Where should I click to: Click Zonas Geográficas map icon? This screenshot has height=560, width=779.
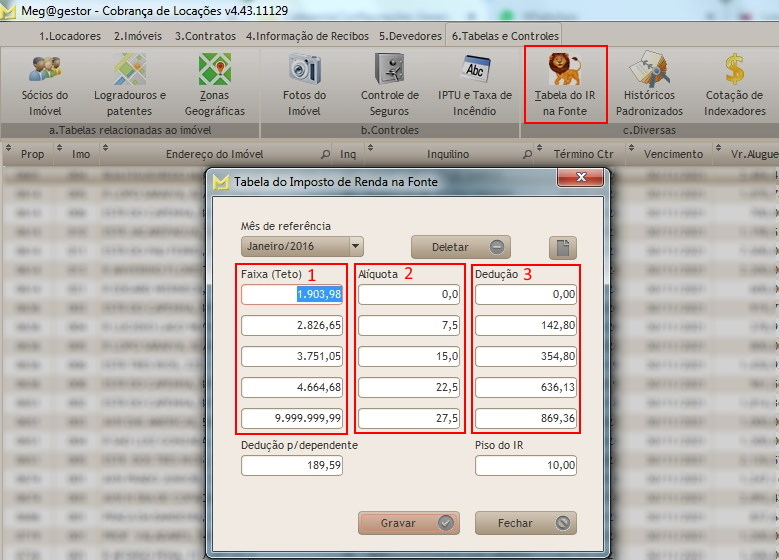(214, 70)
